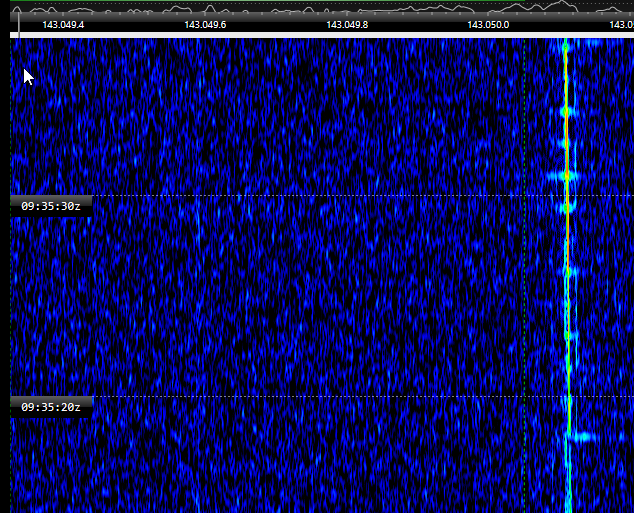Viewport: 634px width, 513px height.
Task: Click the white horizontal bar below frequency scale
Action: (322, 36)
